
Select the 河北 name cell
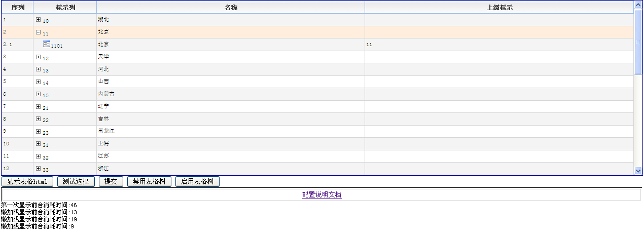(x=231, y=69)
